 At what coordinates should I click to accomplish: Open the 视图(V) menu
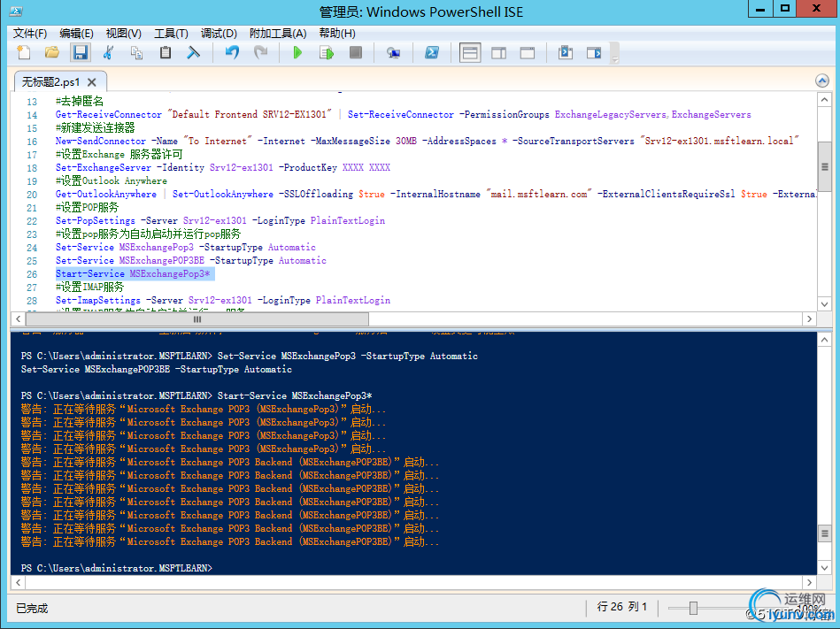tap(123, 34)
